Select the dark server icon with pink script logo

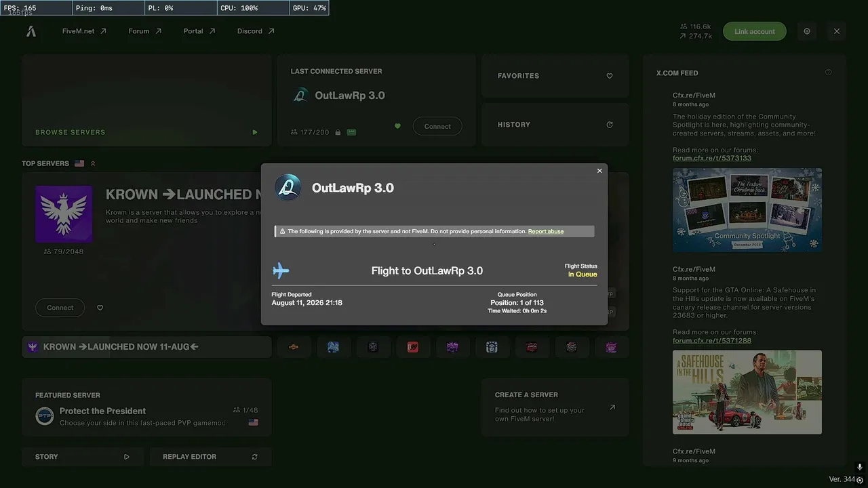(x=572, y=347)
